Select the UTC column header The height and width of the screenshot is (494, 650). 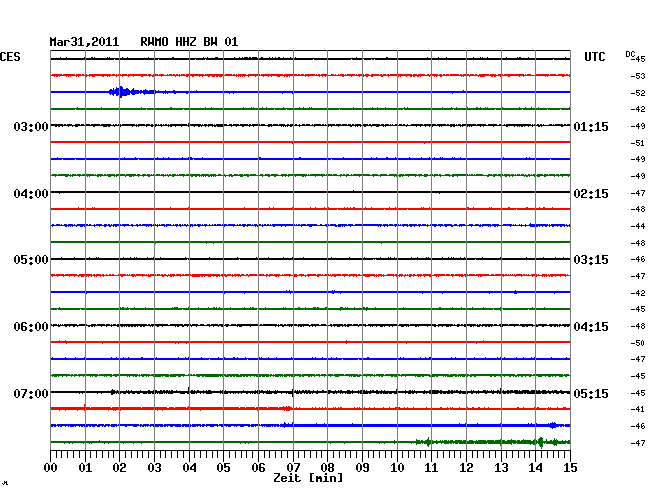(x=594, y=57)
